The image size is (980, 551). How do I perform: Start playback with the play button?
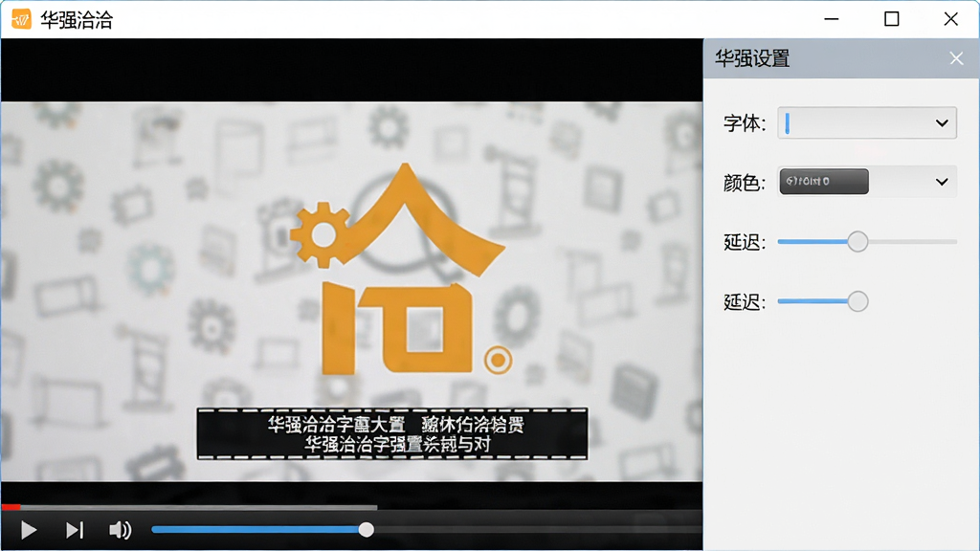click(x=28, y=530)
